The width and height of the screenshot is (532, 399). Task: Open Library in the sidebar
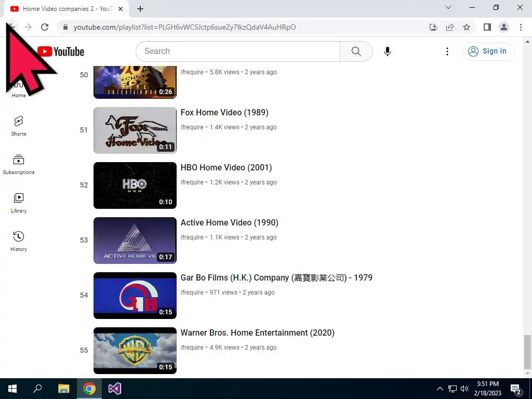(19, 203)
